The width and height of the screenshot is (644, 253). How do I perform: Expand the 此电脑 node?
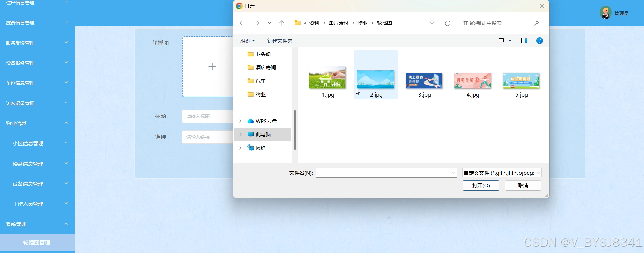(x=240, y=134)
